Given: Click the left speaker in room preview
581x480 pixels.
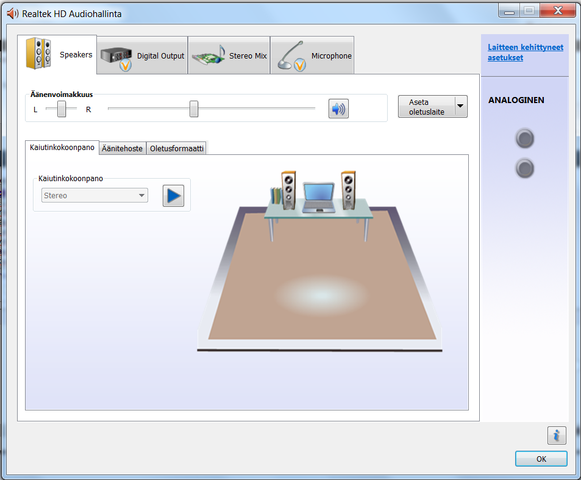Looking at the screenshot, I should click(x=288, y=190).
